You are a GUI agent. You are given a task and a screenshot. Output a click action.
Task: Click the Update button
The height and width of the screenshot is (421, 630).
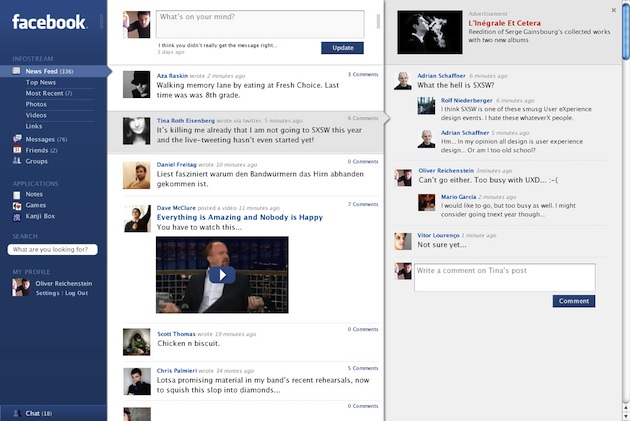342,48
